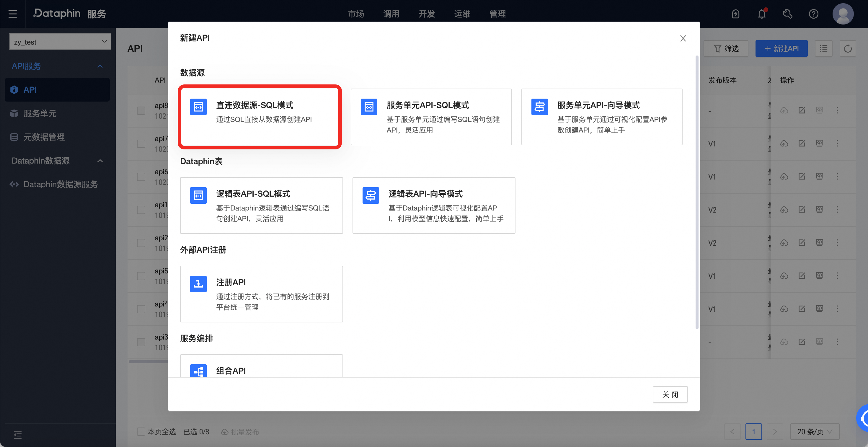Check the api6 row checkbox
The width and height of the screenshot is (868, 447).
pos(141,177)
